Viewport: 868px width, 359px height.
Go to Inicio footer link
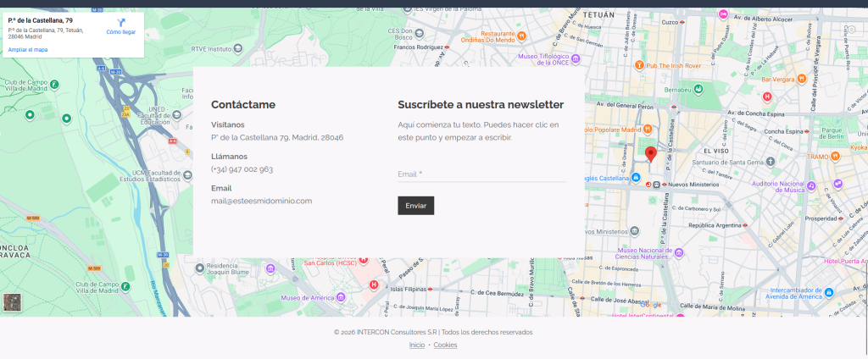coord(416,345)
